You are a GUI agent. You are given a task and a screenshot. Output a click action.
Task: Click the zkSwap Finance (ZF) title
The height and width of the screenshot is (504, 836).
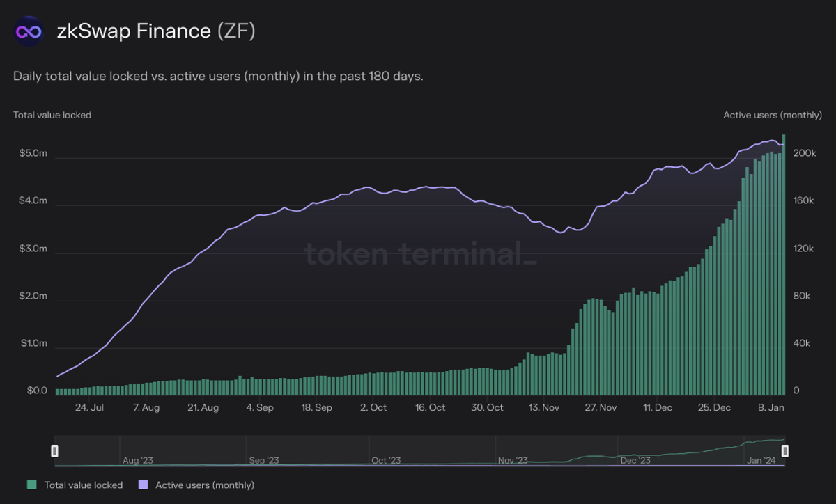coord(155,31)
